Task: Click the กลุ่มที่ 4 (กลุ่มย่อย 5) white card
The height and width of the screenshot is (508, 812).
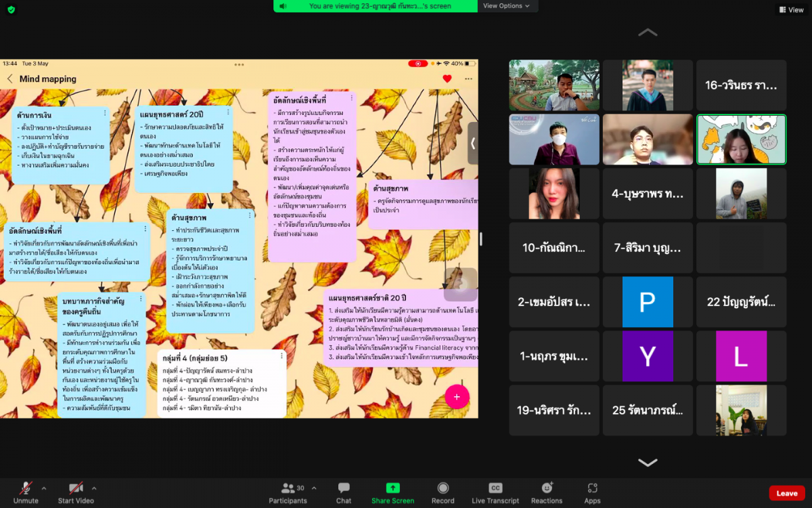Action: pyautogui.click(x=222, y=383)
